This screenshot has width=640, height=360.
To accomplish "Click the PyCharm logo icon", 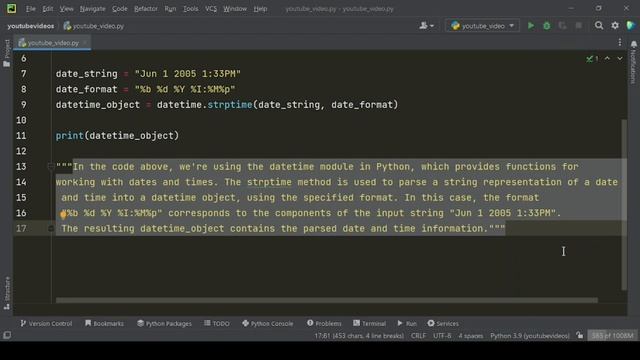I will click(11, 8).
